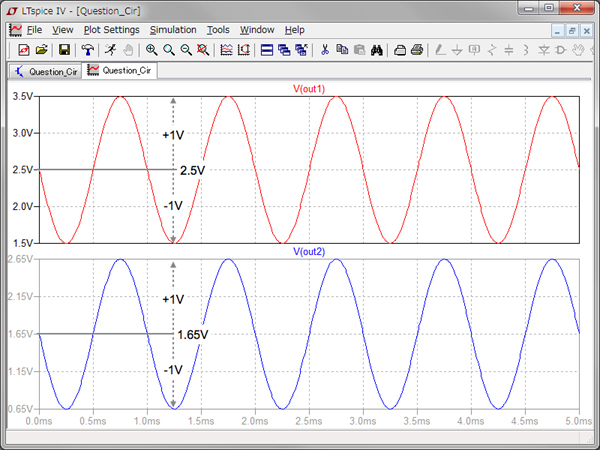Click the Tile Windows Horizontally icon
This screenshot has width=600, height=450.
(267, 49)
